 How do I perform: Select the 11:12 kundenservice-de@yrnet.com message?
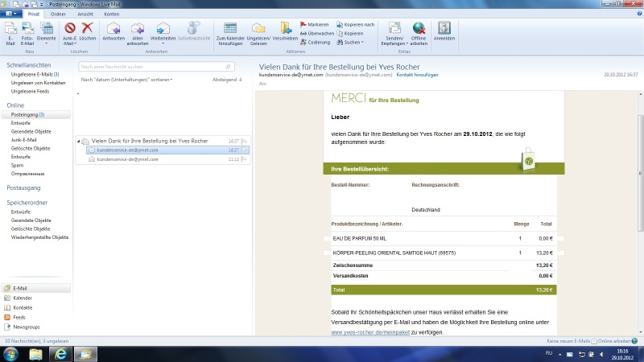[x=167, y=159]
